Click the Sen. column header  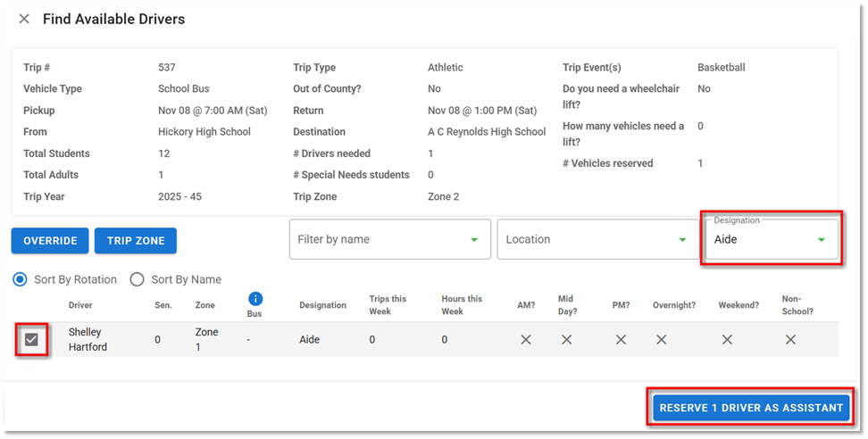[x=163, y=305]
